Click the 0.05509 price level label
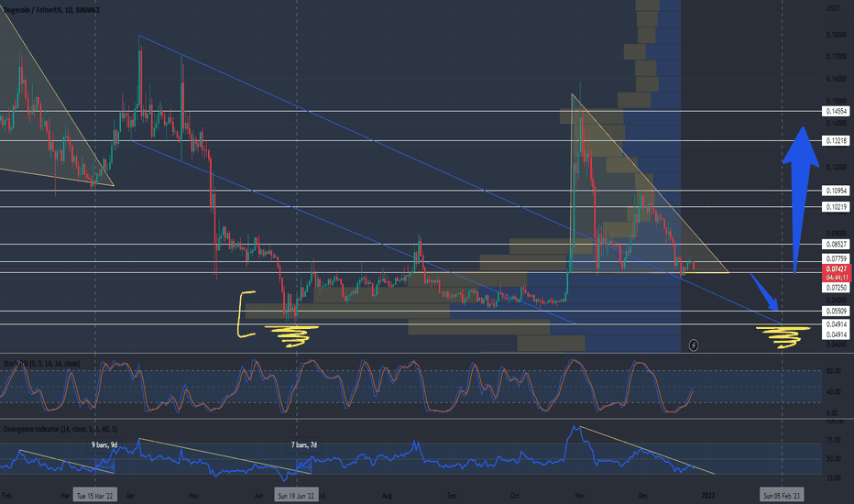 pyautogui.click(x=836, y=312)
